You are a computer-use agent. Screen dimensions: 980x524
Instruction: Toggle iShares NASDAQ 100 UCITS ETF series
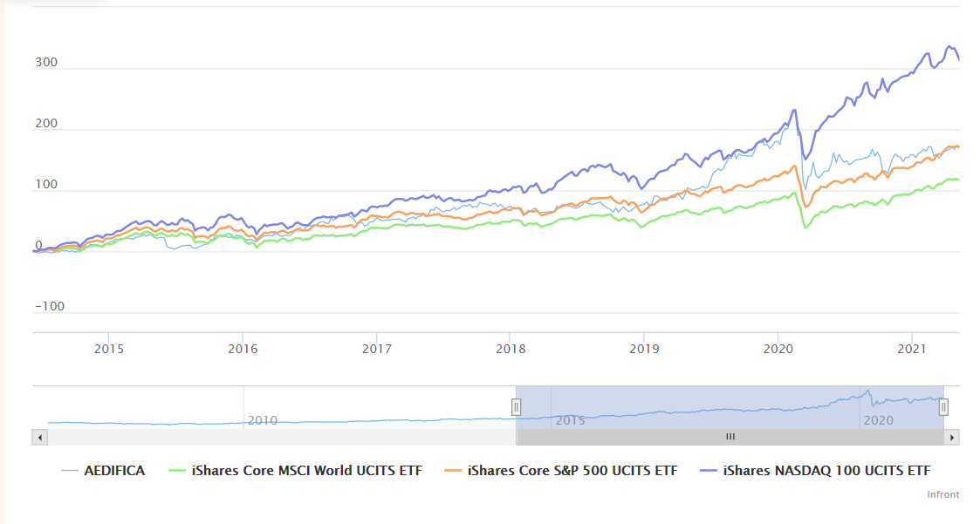(x=826, y=470)
